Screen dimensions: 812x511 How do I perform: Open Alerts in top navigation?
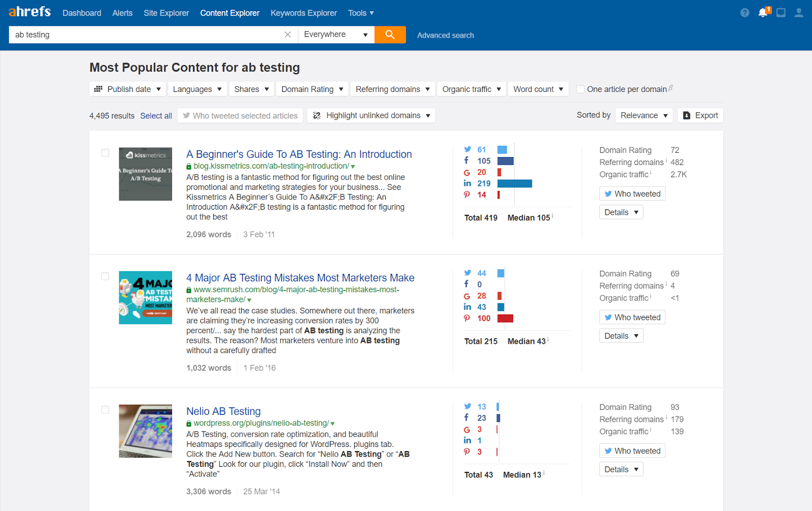122,13
